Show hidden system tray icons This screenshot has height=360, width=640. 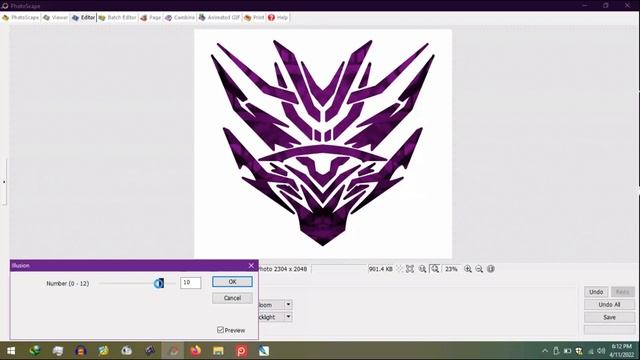coord(545,351)
